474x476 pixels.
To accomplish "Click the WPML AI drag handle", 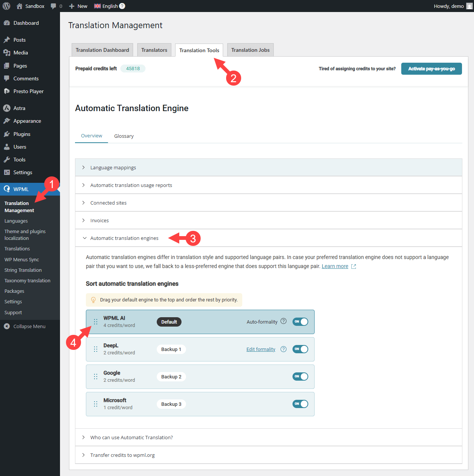I will [x=96, y=322].
